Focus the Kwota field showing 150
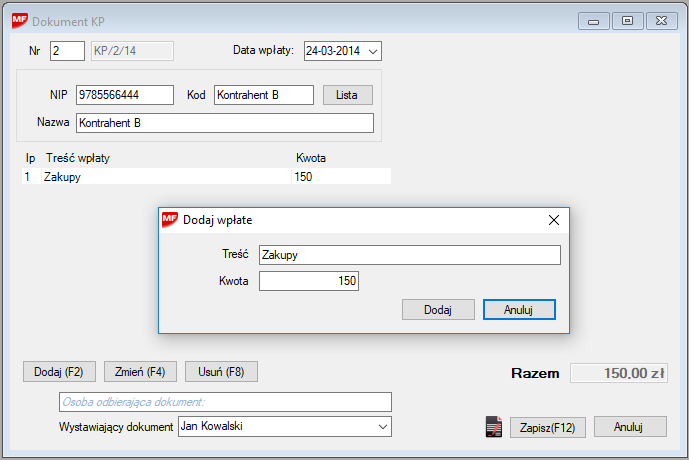This screenshot has width=689, height=460. click(x=308, y=282)
